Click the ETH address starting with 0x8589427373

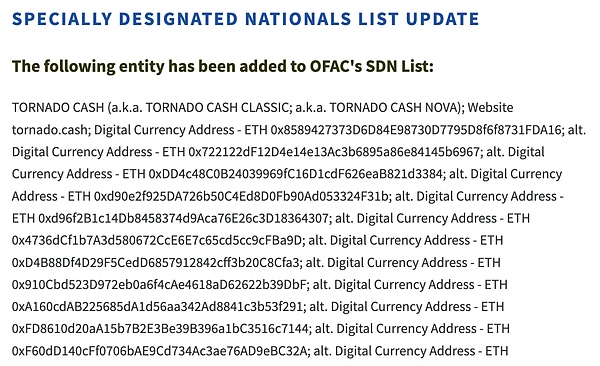pyautogui.click(x=416, y=130)
